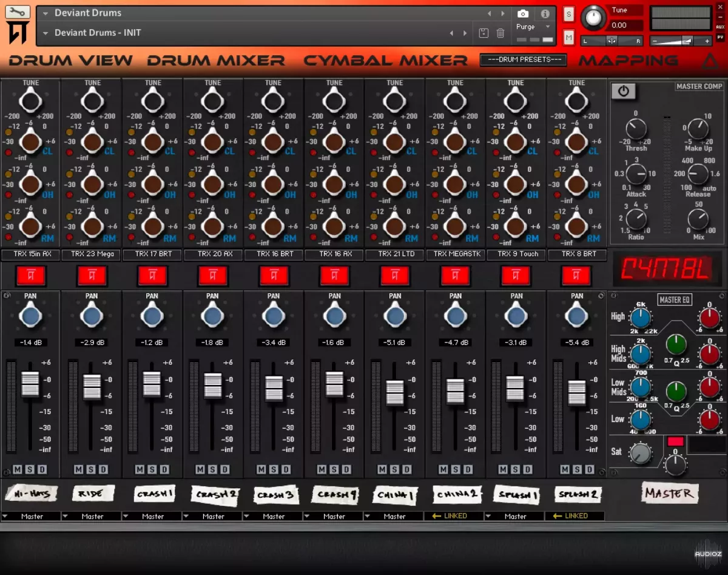Click the OH level knob on TRX 17 BRT channel
728x575 pixels.
(153, 184)
